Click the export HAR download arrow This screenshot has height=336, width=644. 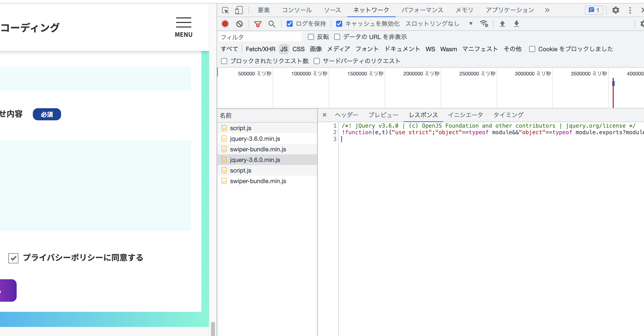(516, 24)
